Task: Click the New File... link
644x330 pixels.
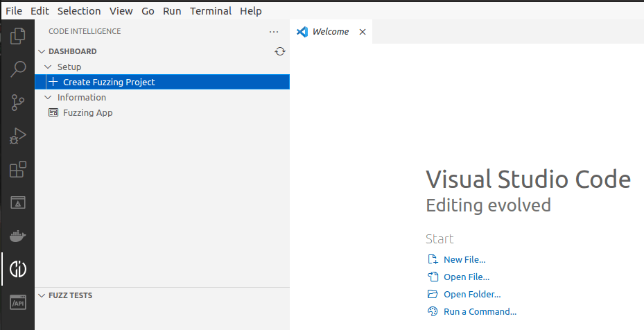Action: (464, 259)
